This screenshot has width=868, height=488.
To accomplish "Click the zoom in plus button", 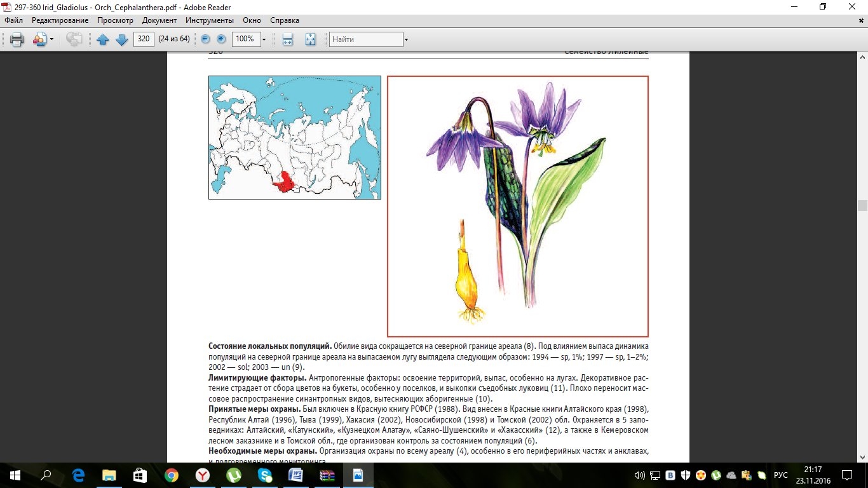I will [x=221, y=39].
